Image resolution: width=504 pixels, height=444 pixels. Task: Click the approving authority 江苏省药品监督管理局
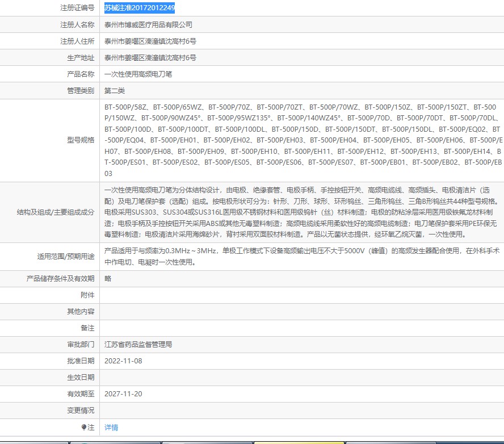coord(138,345)
